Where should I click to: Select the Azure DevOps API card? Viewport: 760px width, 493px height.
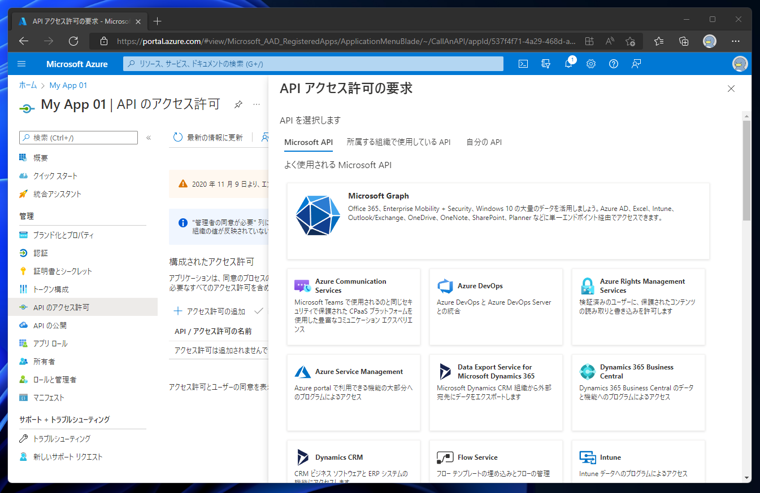point(496,307)
